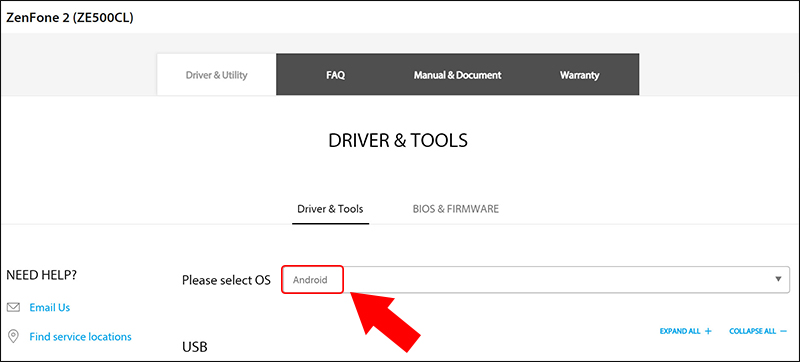Click the plus icon next to EXPAND ALL

(708, 331)
